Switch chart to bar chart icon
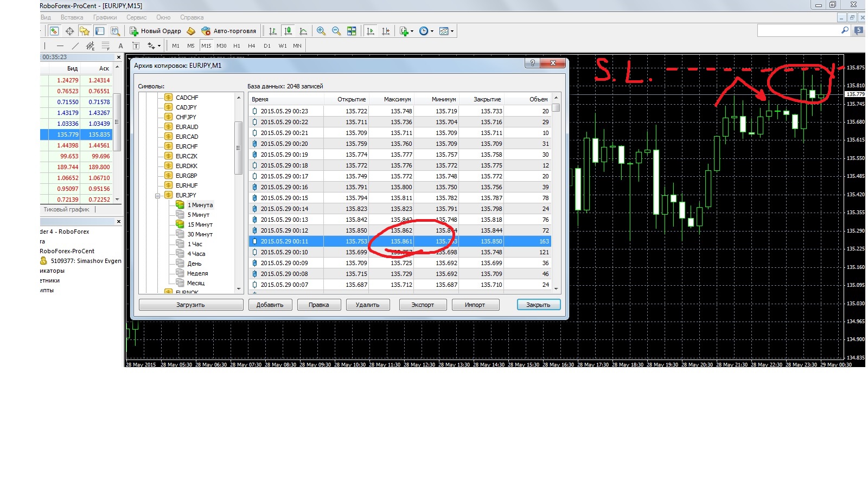 pyautogui.click(x=273, y=31)
